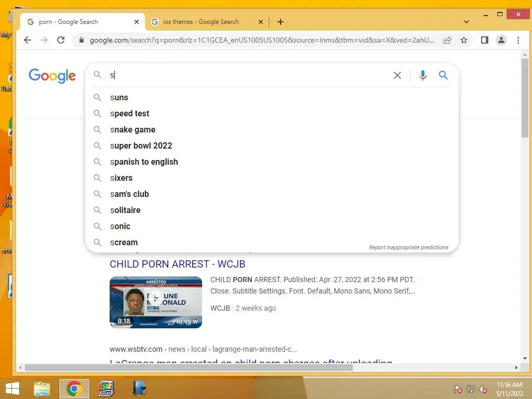Close the ios themes tab
Image resolution: width=532 pixels, height=399 pixels.
click(261, 22)
